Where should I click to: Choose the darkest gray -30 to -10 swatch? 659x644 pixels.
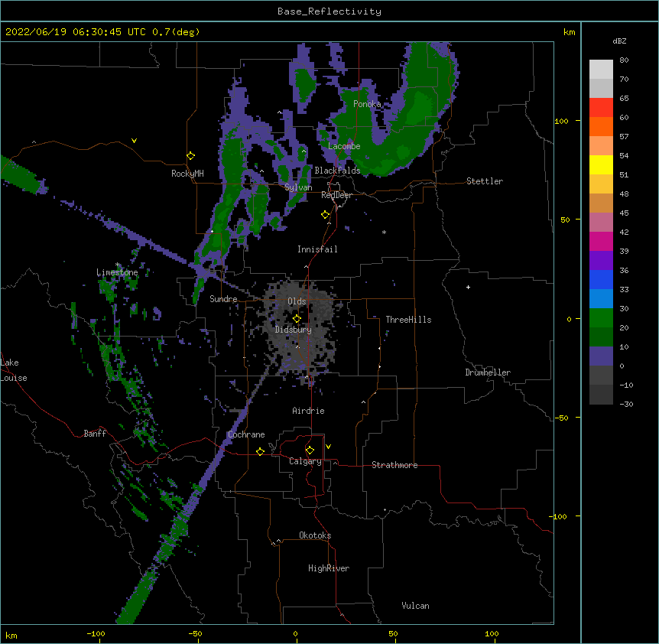pos(601,395)
